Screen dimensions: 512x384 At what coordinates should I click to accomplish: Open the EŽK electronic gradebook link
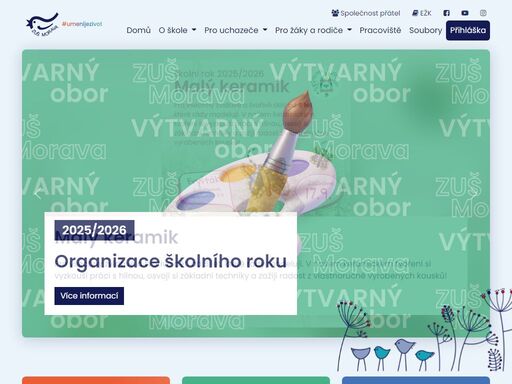pos(422,13)
